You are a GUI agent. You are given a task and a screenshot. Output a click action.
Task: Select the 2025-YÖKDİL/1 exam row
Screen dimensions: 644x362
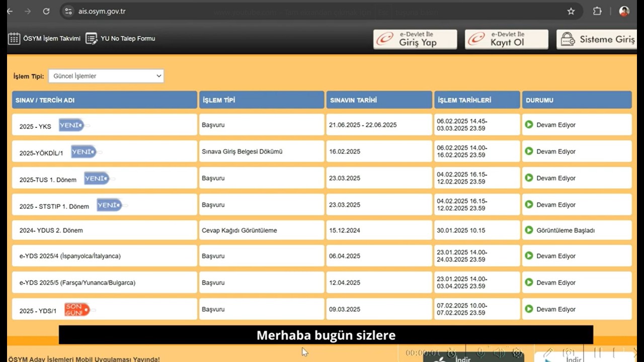click(x=322, y=151)
